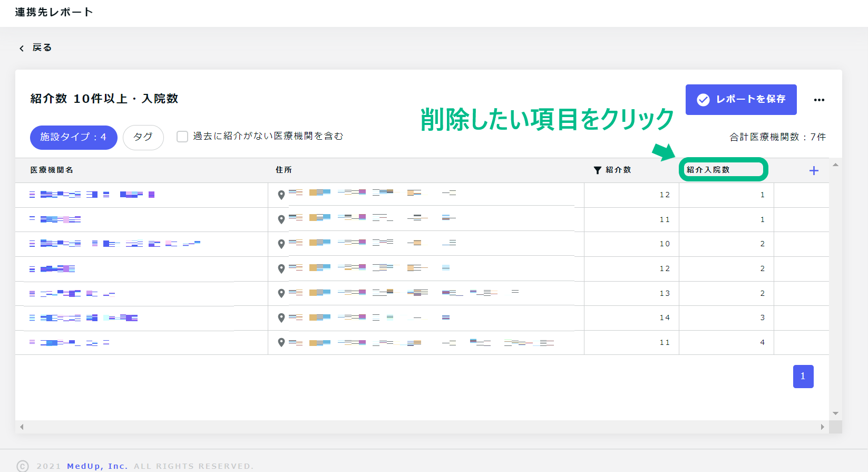This screenshot has height=472, width=868.
Task: Open the 施設タイプ：4 filter
Action: pos(74,137)
